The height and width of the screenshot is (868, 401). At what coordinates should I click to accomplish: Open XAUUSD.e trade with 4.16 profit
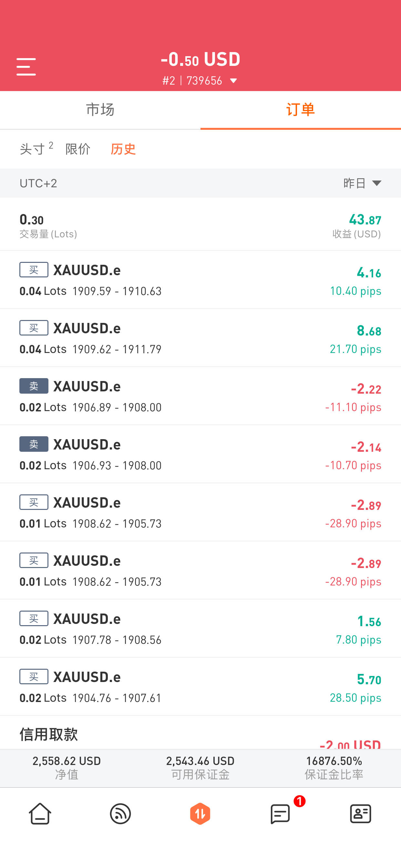[x=200, y=280]
